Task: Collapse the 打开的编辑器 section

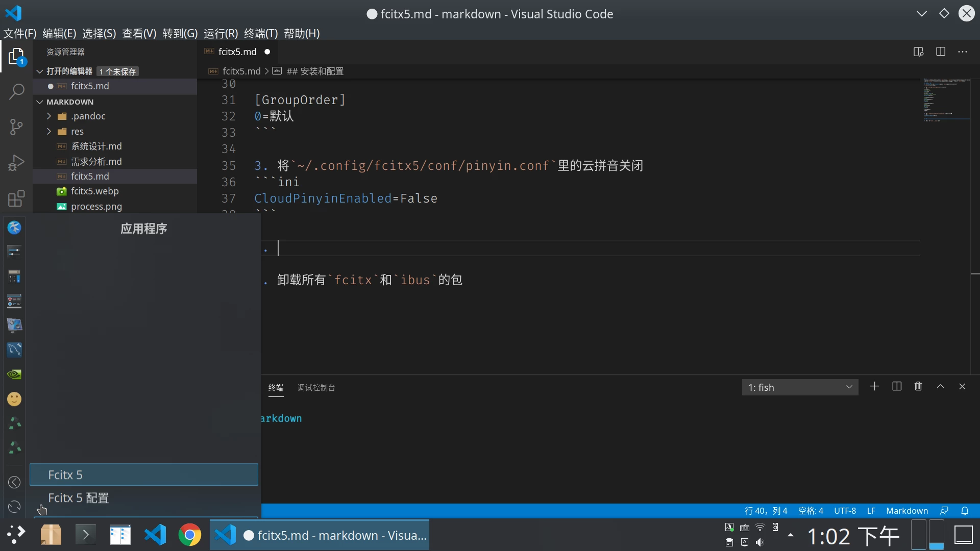Action: click(40, 71)
